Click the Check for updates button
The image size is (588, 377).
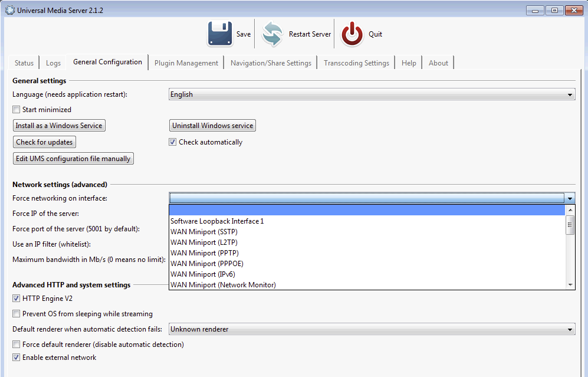coord(44,142)
